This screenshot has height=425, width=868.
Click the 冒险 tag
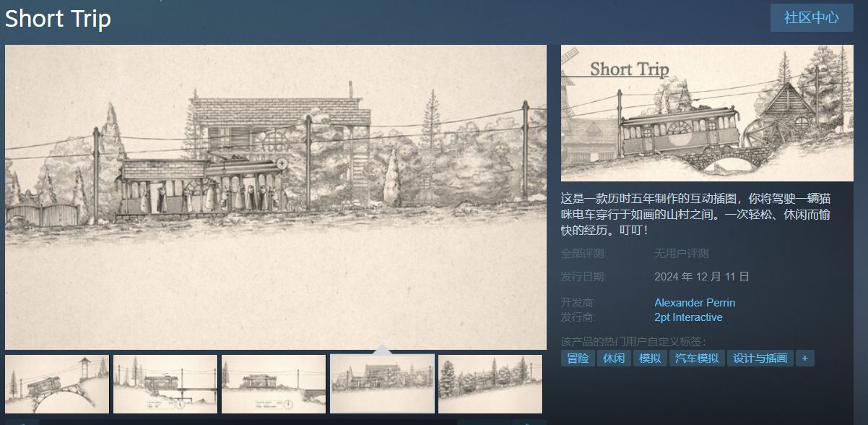(578, 358)
